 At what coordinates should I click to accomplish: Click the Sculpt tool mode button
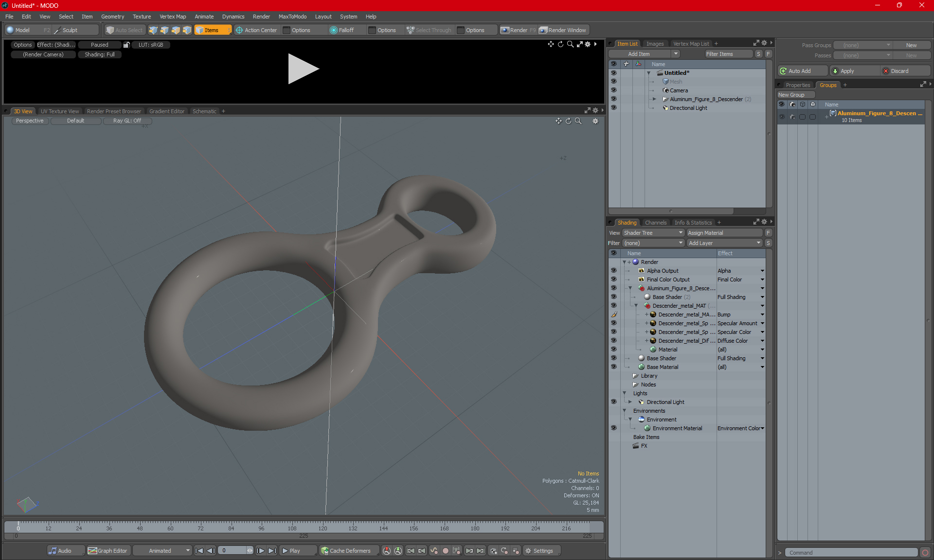tap(70, 29)
